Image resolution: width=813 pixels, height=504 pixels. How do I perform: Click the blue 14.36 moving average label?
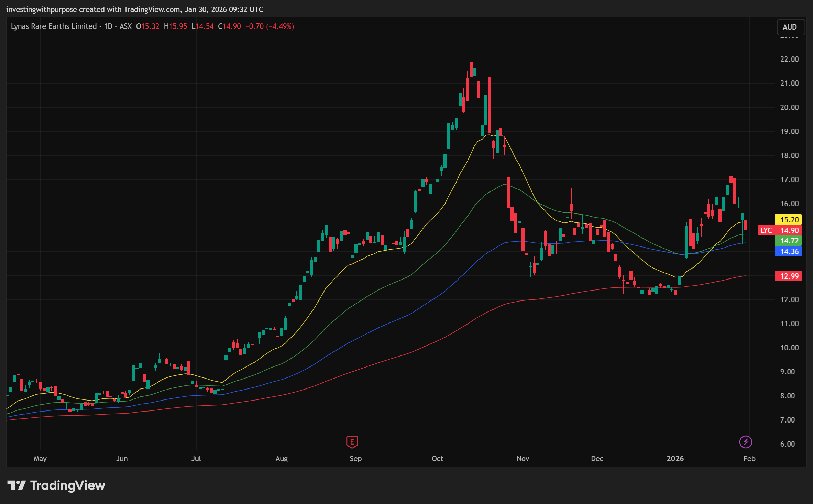(789, 251)
